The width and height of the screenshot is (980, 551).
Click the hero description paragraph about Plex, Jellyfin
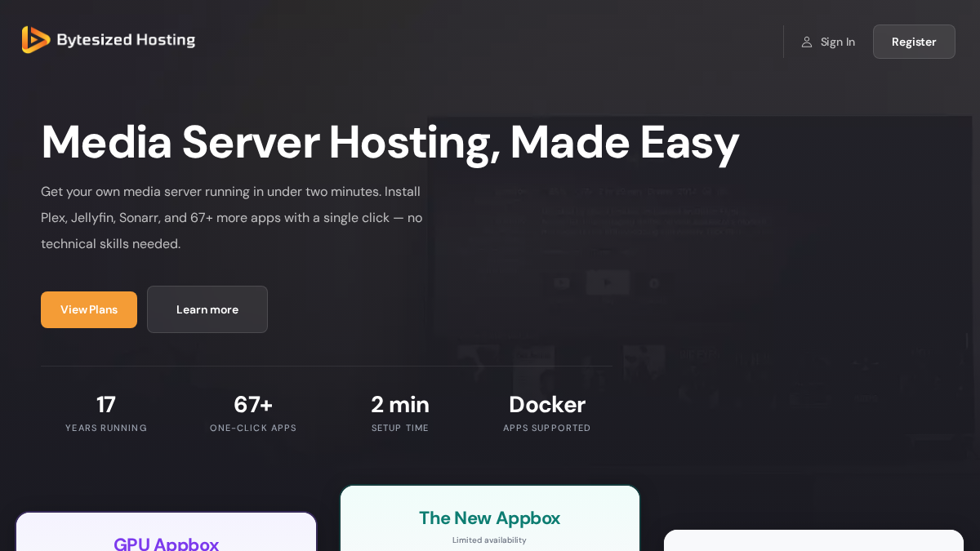[232, 218]
